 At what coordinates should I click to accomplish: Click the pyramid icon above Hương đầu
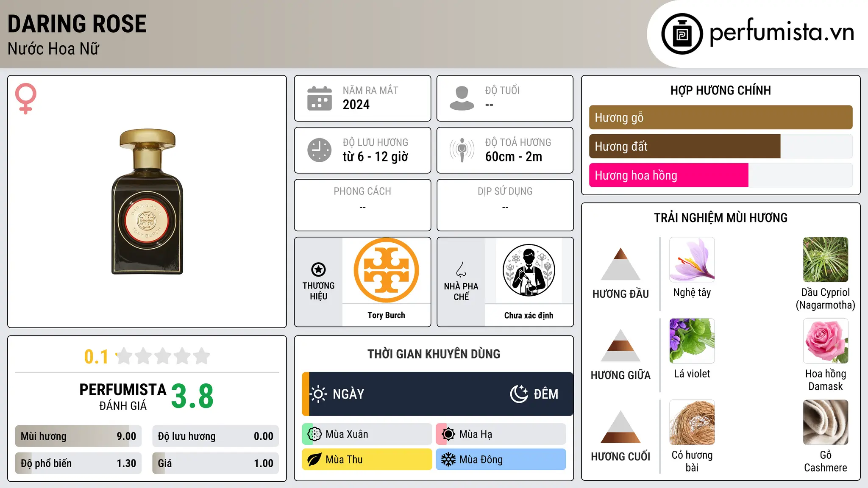(x=620, y=264)
